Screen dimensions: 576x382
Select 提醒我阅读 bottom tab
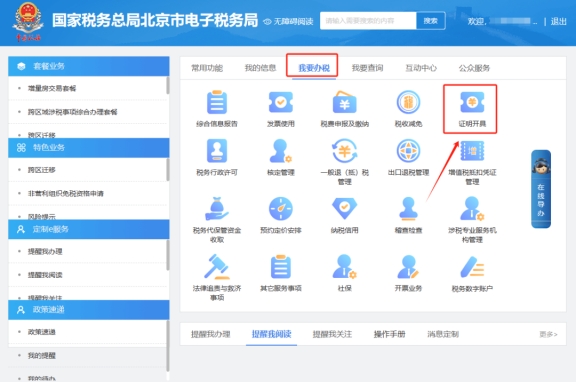click(271, 334)
